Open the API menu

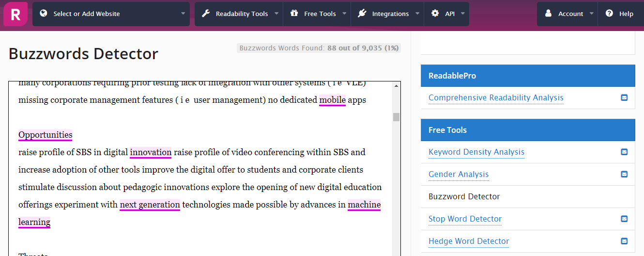(x=446, y=14)
